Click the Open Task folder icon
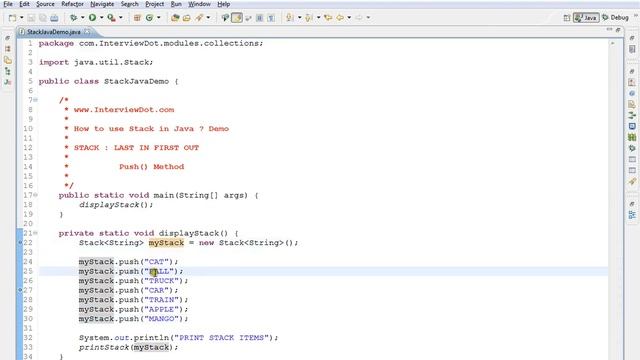 187,18
